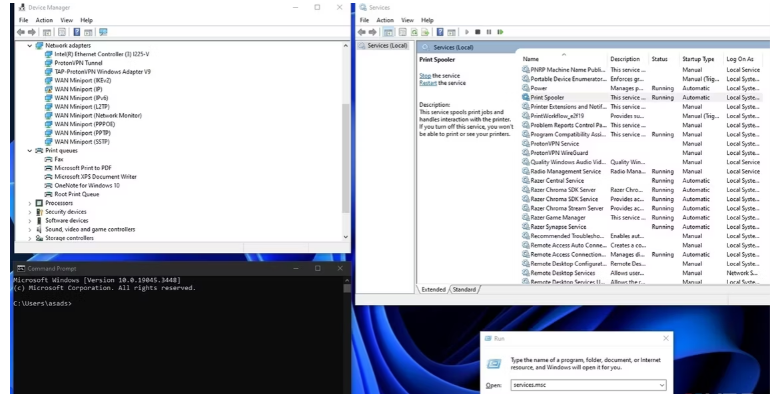The image size is (772, 394).
Task: Select Remote Desktop Services row
Action: 643,273
